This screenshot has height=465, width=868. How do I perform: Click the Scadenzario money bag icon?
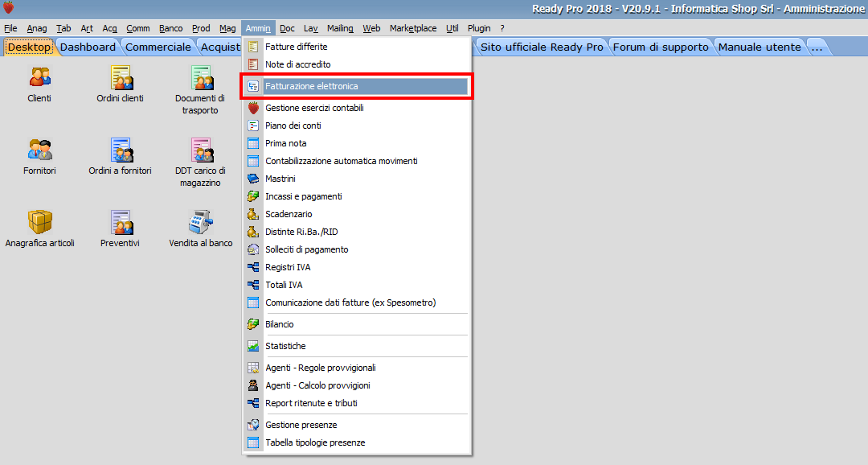click(253, 214)
